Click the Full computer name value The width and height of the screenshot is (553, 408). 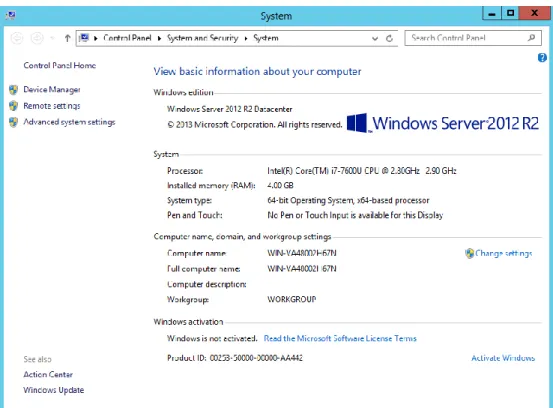coord(302,269)
